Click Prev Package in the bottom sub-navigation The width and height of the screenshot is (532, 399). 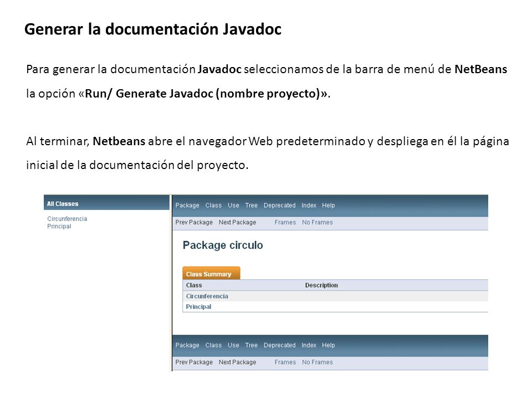[x=194, y=362]
